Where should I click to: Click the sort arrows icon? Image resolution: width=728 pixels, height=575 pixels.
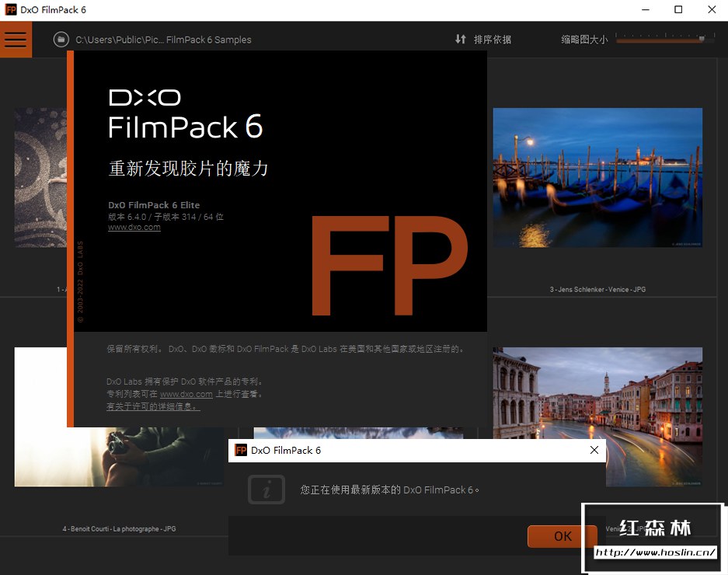pos(460,40)
